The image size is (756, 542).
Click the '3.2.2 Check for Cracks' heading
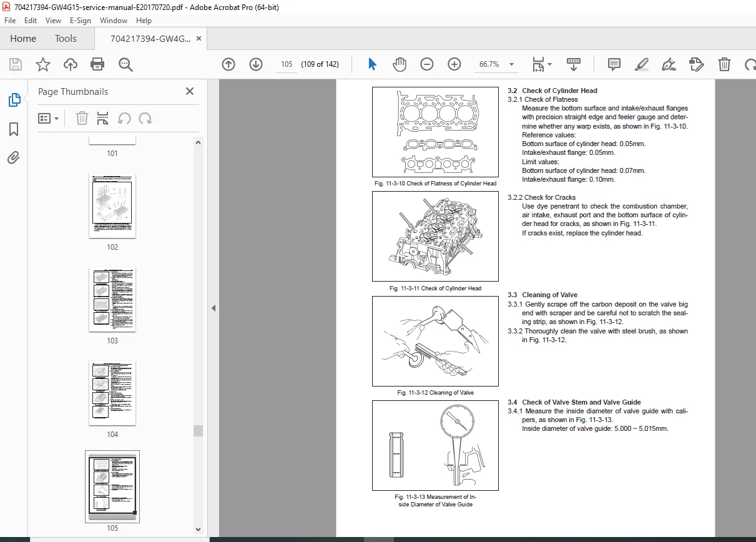(542, 197)
